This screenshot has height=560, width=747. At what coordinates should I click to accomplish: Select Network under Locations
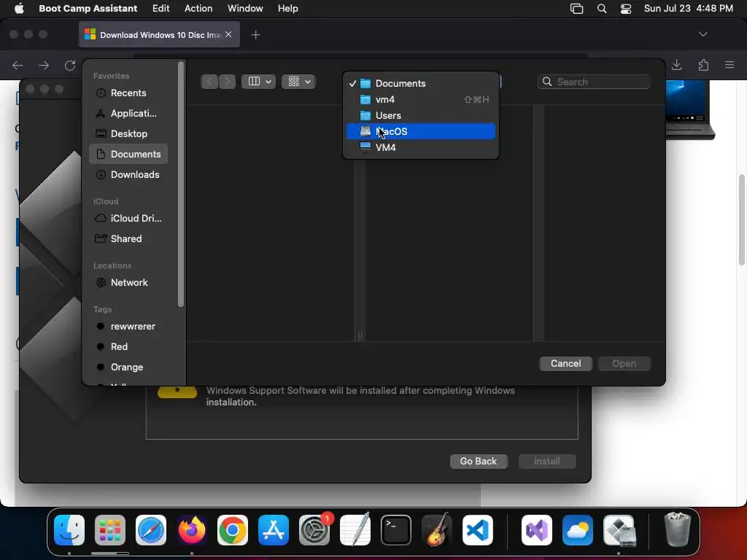click(x=128, y=282)
